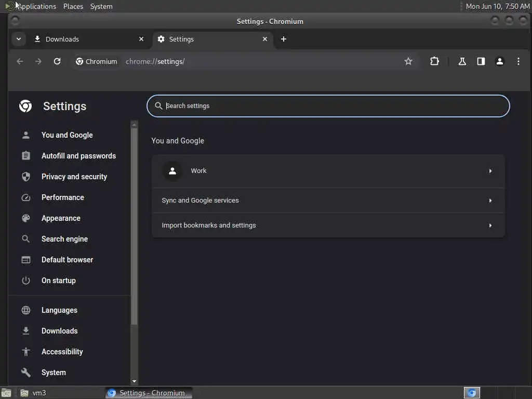Click the Privacy shield icon
Image resolution: width=532 pixels, height=399 pixels.
pos(26,177)
